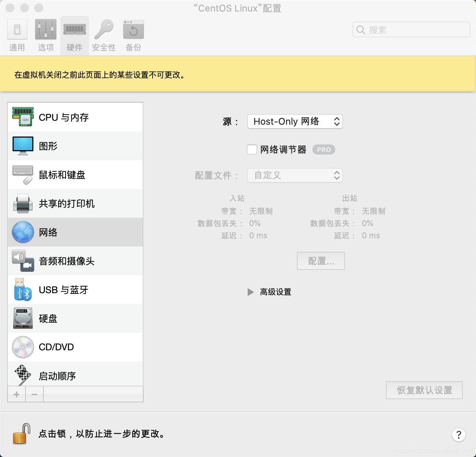The image size is (476, 457).
Task: Click the 出站 延迟 0 ms value
Action: [x=371, y=236]
